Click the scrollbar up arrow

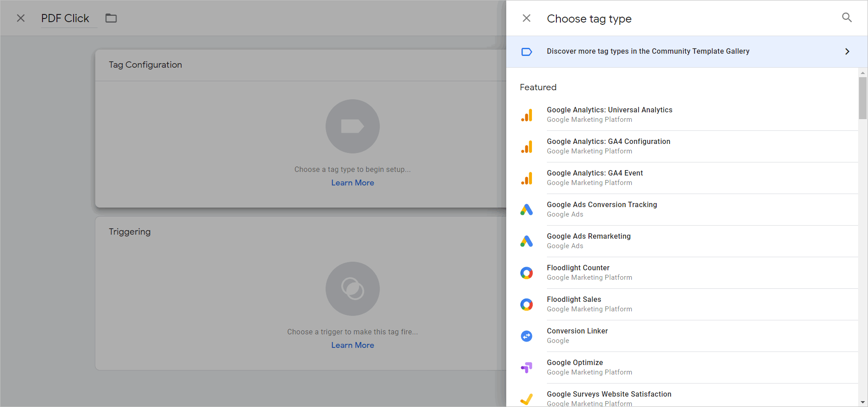862,73
